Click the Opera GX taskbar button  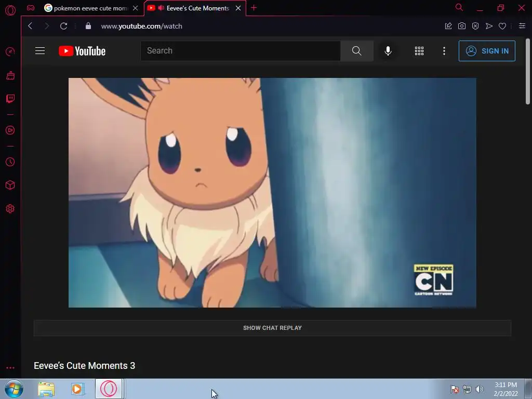point(109,389)
